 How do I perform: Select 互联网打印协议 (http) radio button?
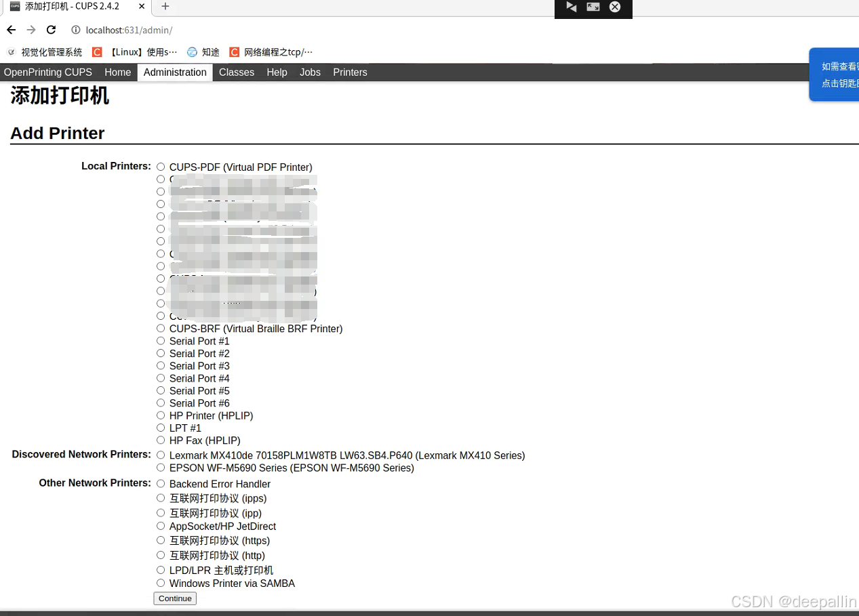[x=161, y=555]
